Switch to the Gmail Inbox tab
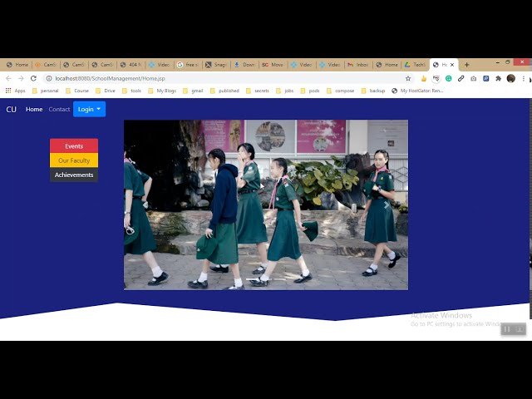The width and height of the screenshot is (532, 399). (358, 65)
